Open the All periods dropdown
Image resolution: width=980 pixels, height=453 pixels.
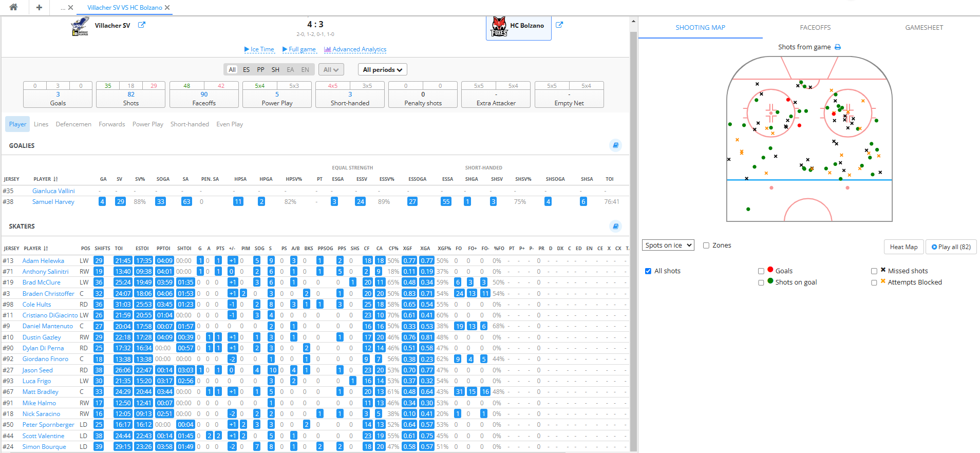tap(382, 70)
